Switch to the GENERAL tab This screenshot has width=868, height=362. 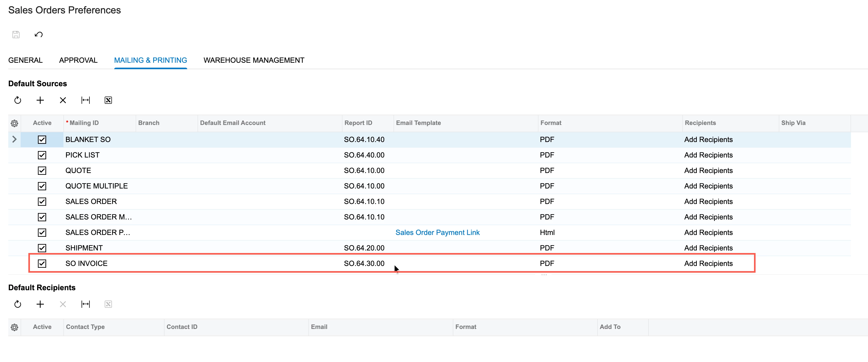25,60
